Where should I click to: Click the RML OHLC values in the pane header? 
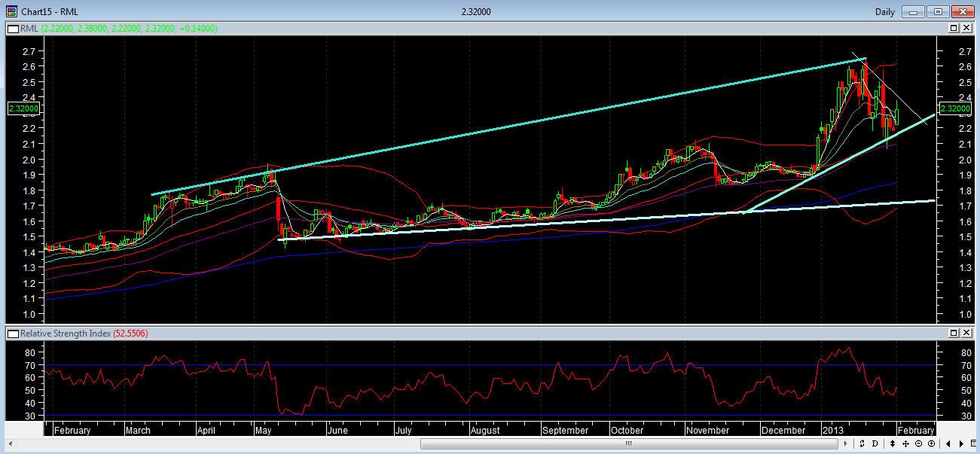[x=129, y=28]
